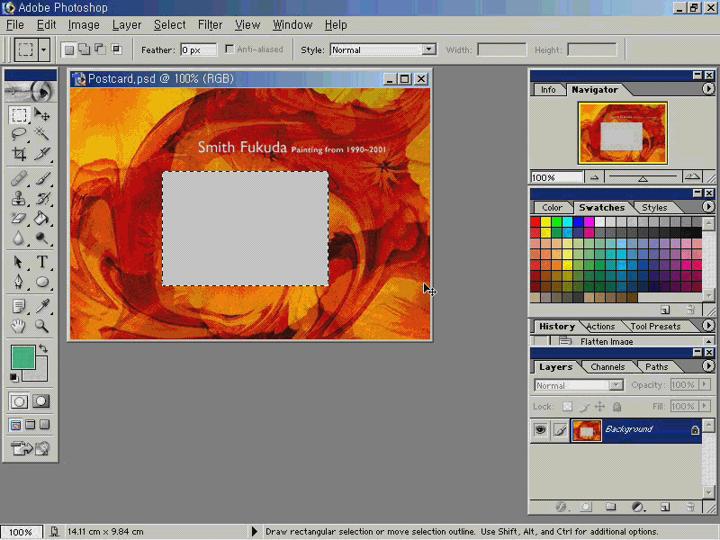Set Subtract from selection mode

[x=100, y=49]
